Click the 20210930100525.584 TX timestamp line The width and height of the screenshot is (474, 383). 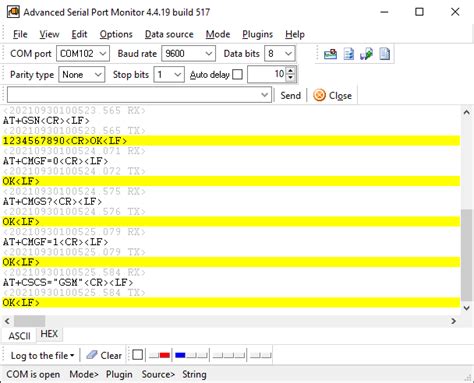[x=74, y=292]
